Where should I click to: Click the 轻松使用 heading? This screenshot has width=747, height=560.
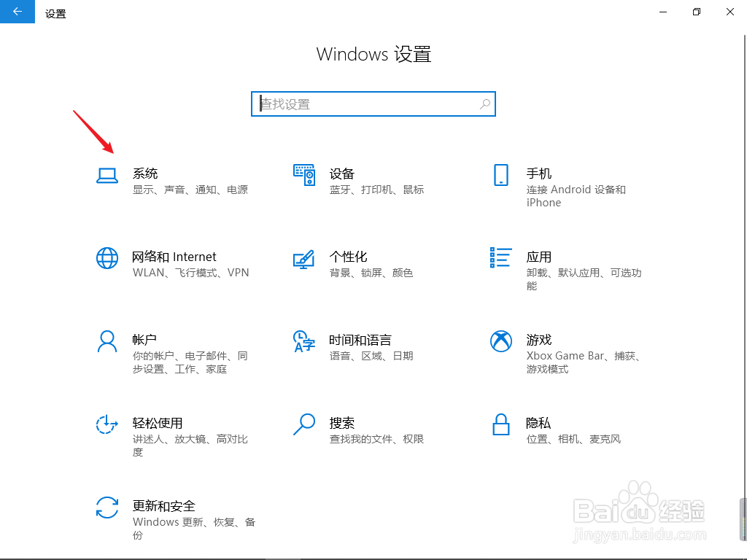pos(158,423)
